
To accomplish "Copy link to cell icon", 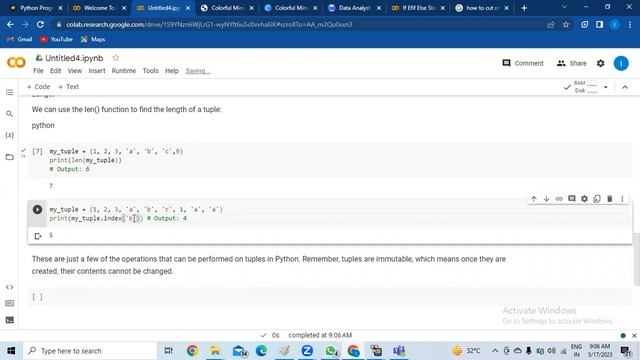I will coord(559,199).
